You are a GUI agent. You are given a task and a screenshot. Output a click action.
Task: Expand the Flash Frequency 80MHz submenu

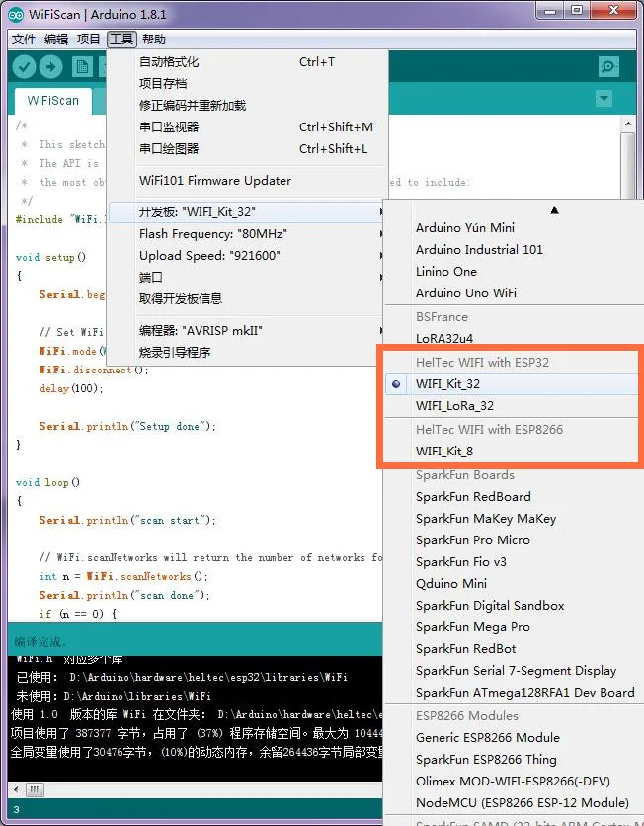[x=248, y=234]
